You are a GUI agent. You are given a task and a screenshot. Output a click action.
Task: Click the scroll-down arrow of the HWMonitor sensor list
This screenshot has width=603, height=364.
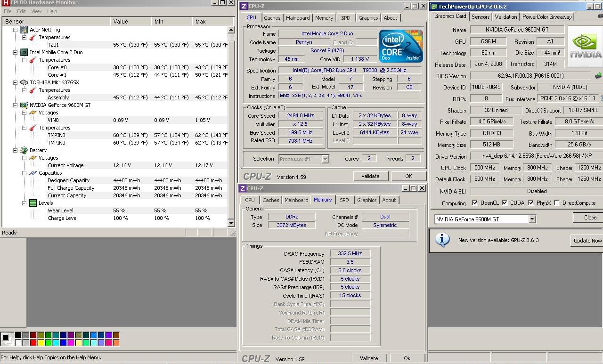[231, 223]
